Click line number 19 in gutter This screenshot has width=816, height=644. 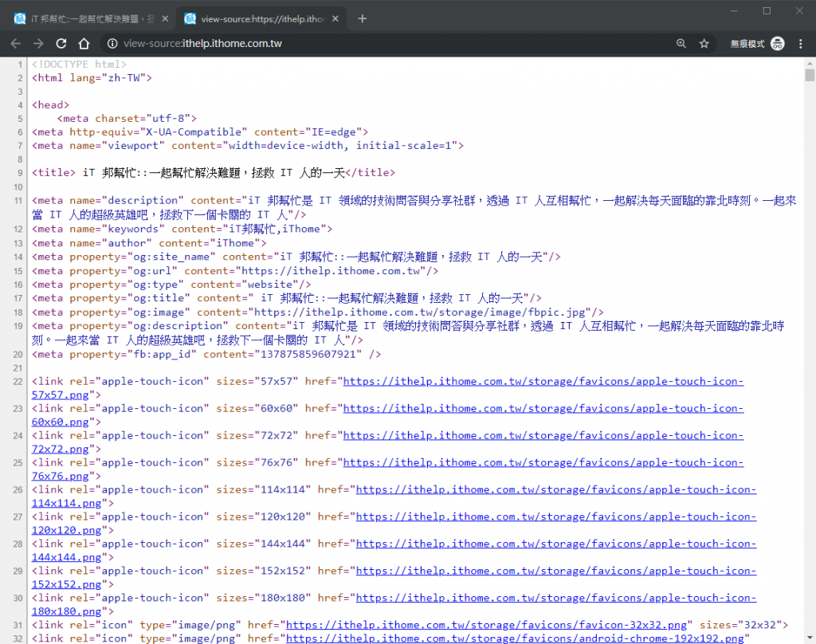pos(18,327)
